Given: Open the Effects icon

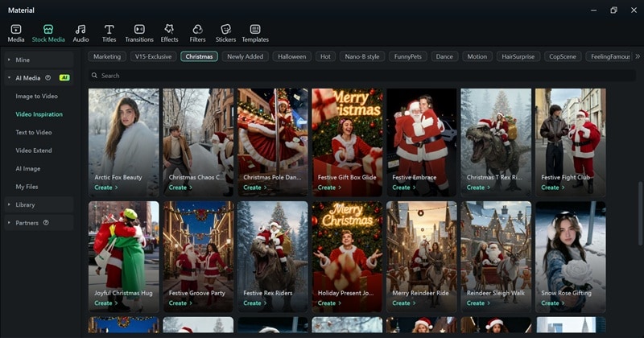Looking at the screenshot, I should 169,29.
